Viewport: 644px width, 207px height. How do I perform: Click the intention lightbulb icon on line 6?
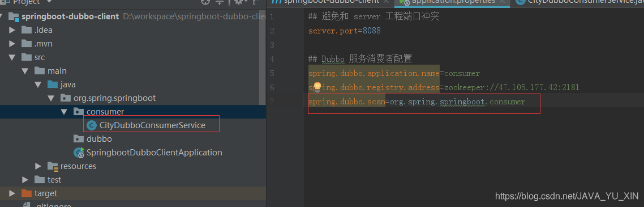tap(317, 86)
